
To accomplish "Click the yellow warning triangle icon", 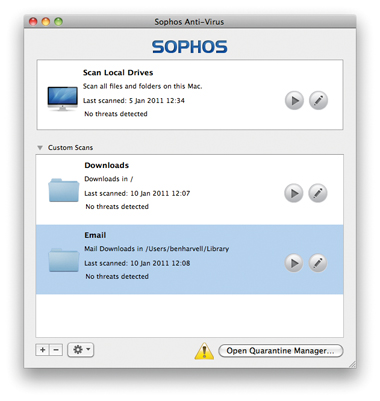I will (x=204, y=351).
